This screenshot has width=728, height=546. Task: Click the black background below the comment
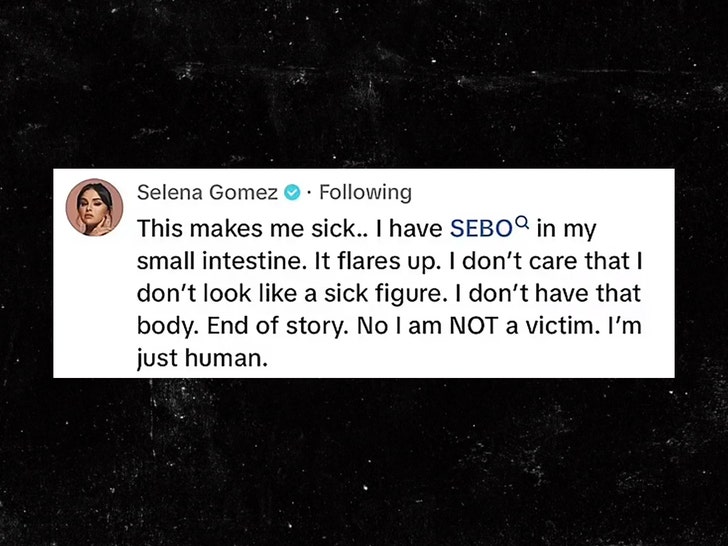tap(364, 460)
